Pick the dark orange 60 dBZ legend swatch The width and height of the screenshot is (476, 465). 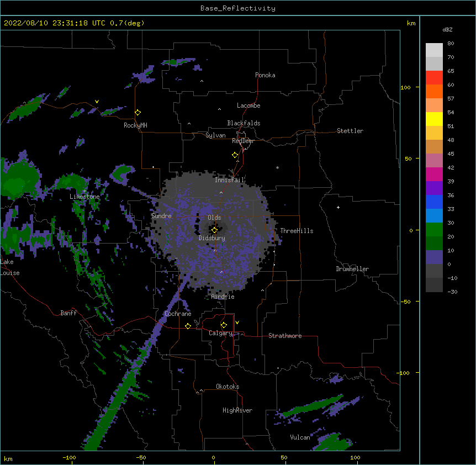click(x=434, y=91)
